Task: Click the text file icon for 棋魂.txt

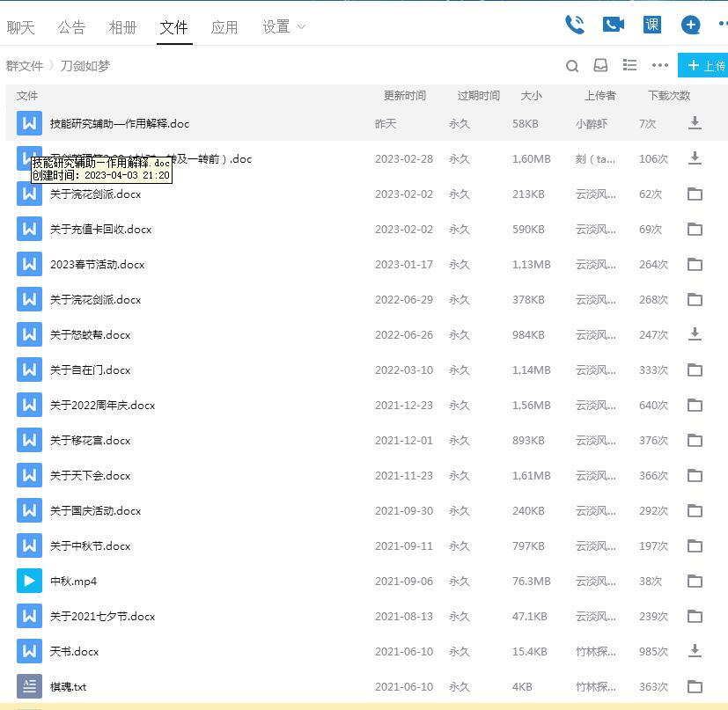Action: tap(29, 686)
